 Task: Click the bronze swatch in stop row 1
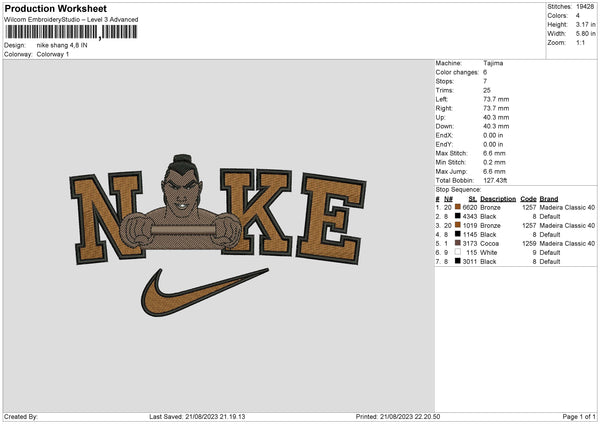click(458, 207)
